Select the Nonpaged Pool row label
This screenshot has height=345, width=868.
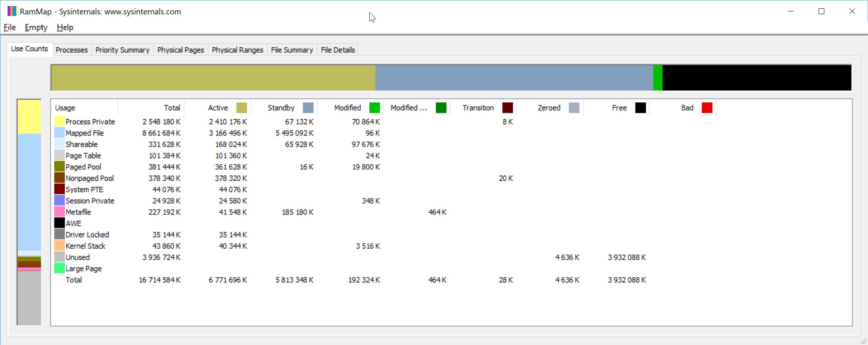point(90,178)
